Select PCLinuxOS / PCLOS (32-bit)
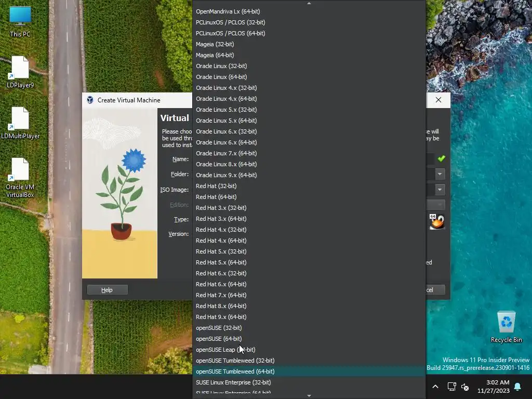This screenshot has width=532, height=399. [x=309, y=22]
